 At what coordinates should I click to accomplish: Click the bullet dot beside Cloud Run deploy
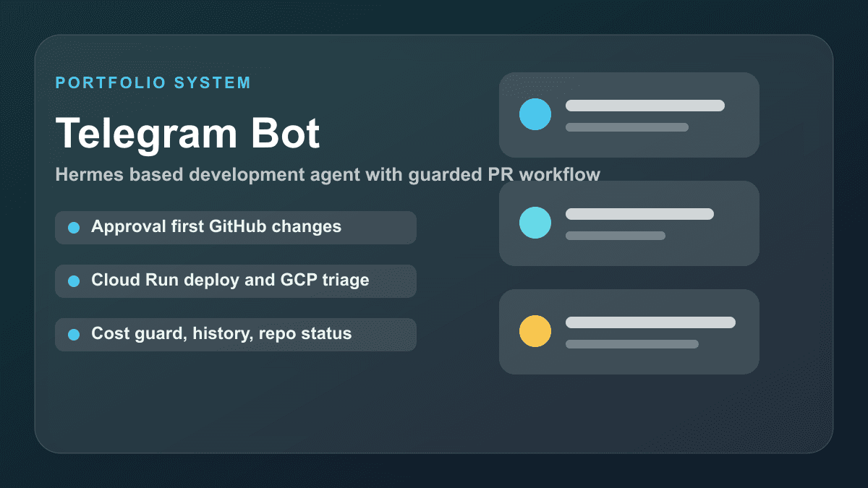point(74,281)
